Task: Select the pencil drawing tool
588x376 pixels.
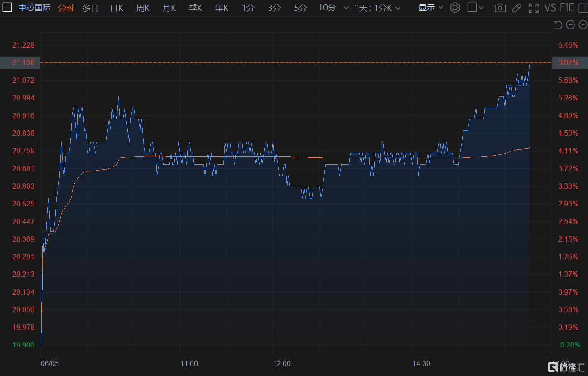Action: pos(516,8)
